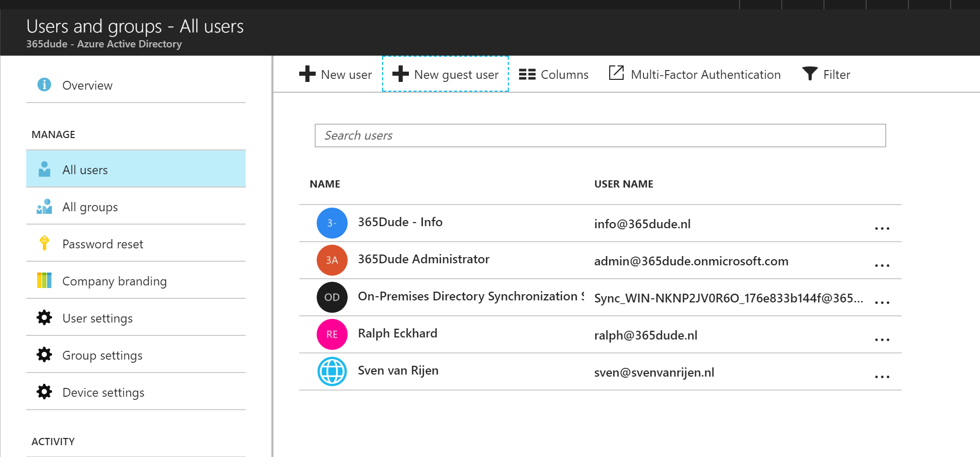
Task: Select the user name Sven van Rijen
Action: 398,370
